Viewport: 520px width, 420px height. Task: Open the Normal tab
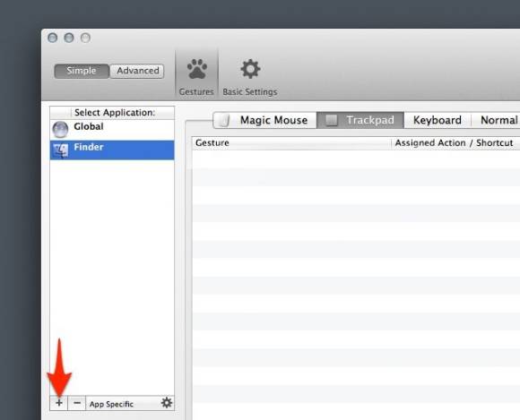coord(498,120)
